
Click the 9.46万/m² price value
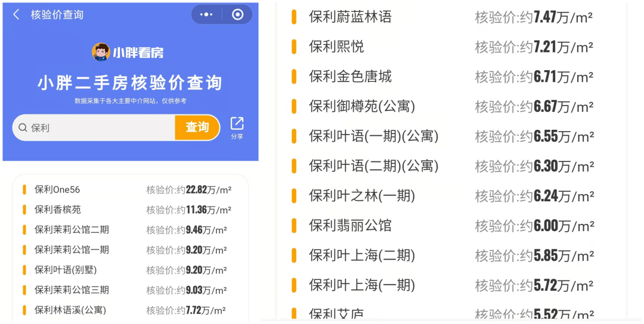(x=206, y=230)
